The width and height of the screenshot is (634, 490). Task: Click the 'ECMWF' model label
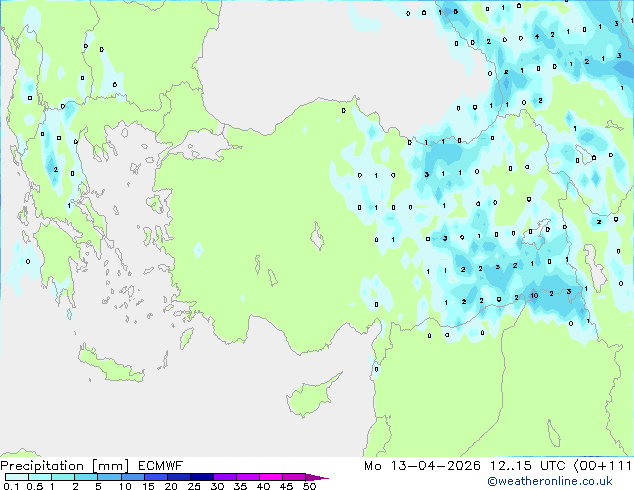pos(161,466)
